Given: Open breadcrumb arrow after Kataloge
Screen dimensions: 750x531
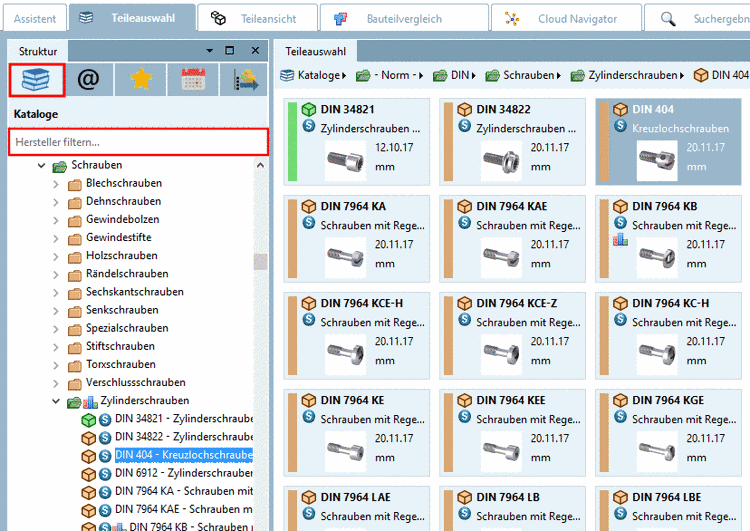Looking at the screenshot, I should point(344,76).
